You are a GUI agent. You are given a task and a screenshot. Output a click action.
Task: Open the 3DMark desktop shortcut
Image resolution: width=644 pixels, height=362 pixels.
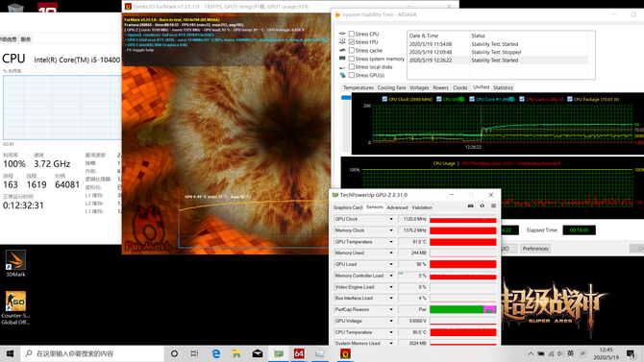(15, 263)
